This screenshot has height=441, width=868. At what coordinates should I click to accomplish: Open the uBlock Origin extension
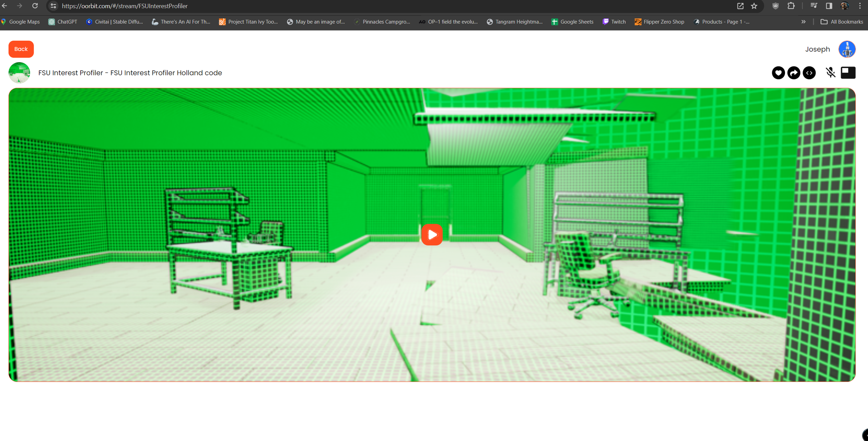775,6
